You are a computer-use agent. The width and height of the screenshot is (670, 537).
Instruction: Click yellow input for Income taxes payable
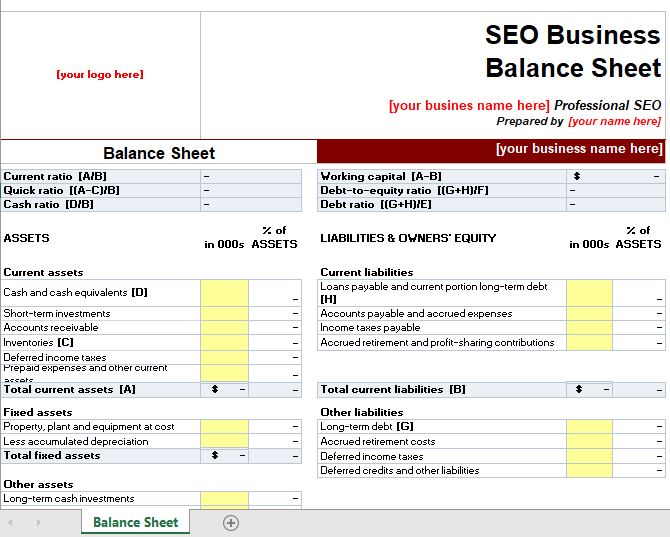[x=589, y=328]
